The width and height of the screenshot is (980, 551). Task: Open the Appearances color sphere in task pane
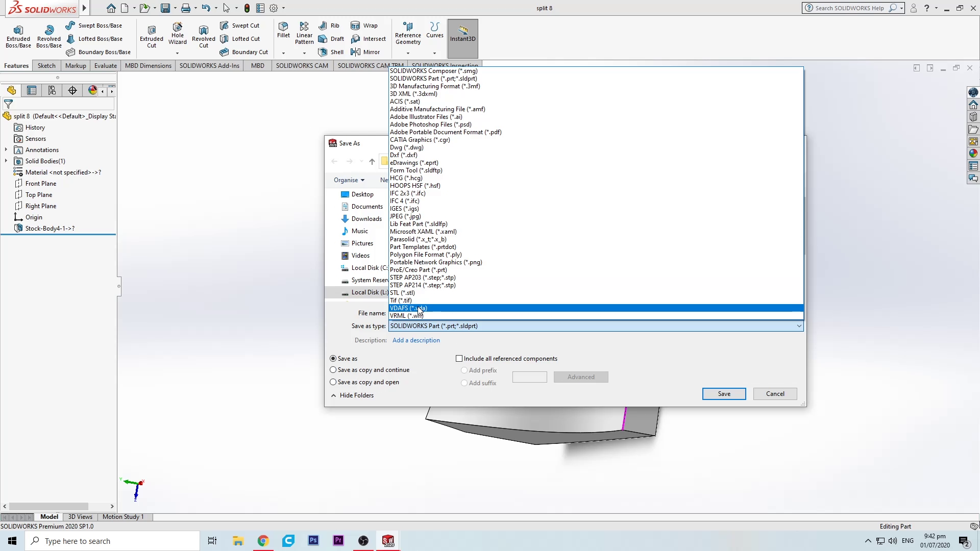[x=973, y=154]
